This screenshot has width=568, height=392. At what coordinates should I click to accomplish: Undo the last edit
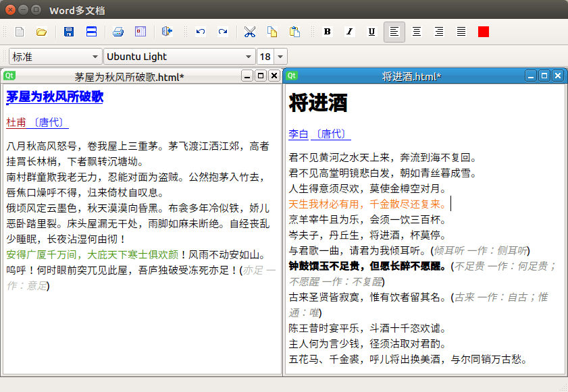(201, 31)
